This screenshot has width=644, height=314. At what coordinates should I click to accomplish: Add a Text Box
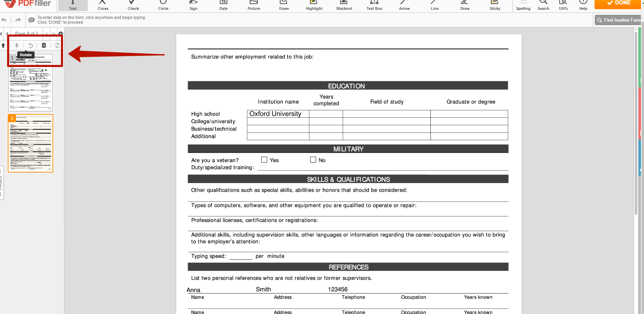point(374,5)
